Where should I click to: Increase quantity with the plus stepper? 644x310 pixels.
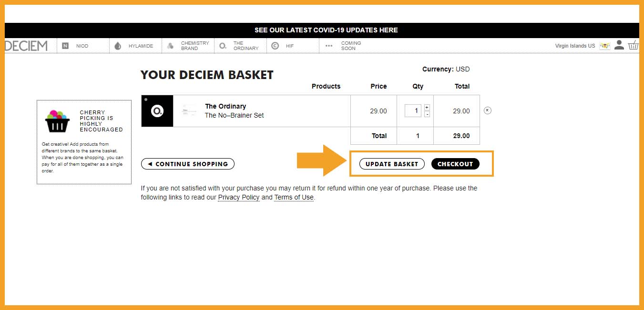(x=427, y=107)
